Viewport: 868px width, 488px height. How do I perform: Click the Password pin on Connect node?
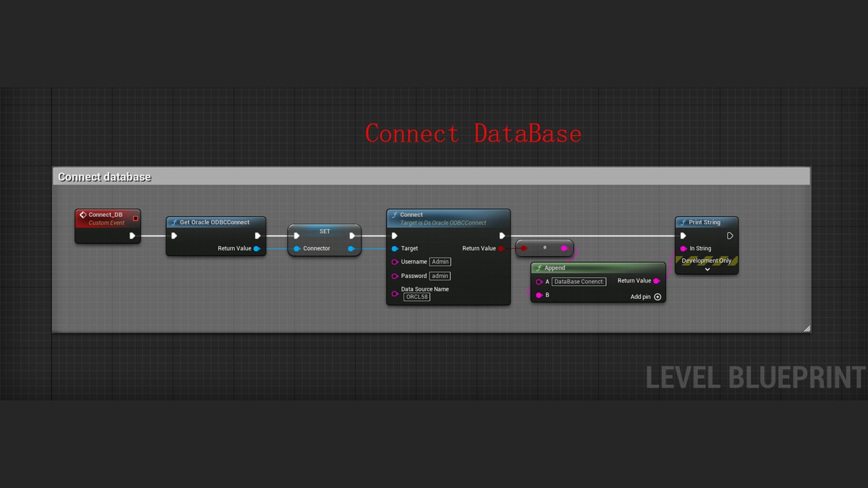tap(395, 276)
